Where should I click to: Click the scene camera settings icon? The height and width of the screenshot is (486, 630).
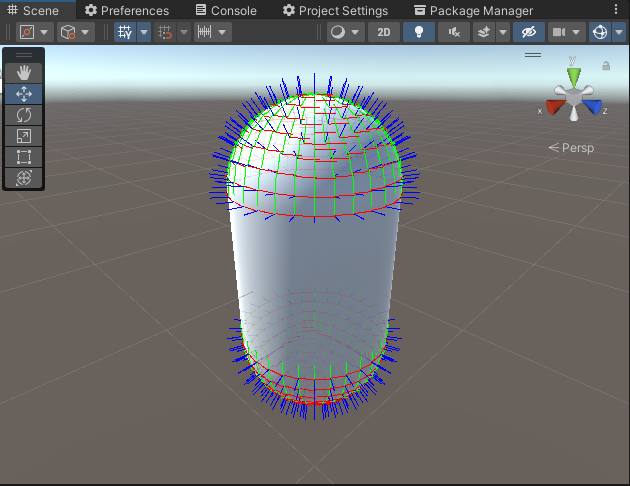tap(559, 32)
